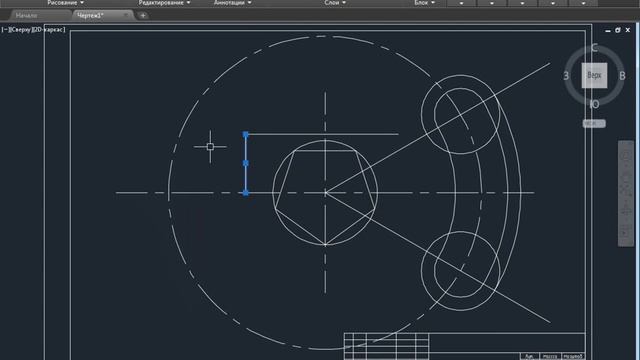Rotate view to В (east) on ViewCube compass
The width and height of the screenshot is (640, 360).
pos(622,76)
